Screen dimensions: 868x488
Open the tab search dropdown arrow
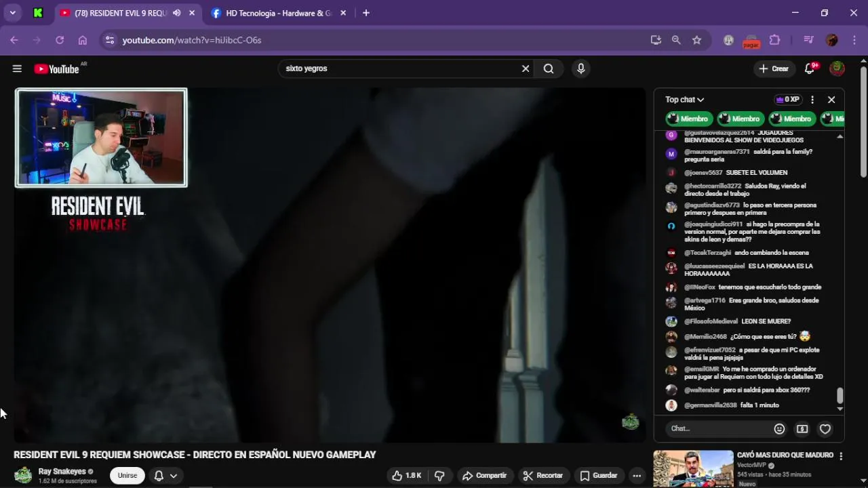pyautogui.click(x=12, y=13)
